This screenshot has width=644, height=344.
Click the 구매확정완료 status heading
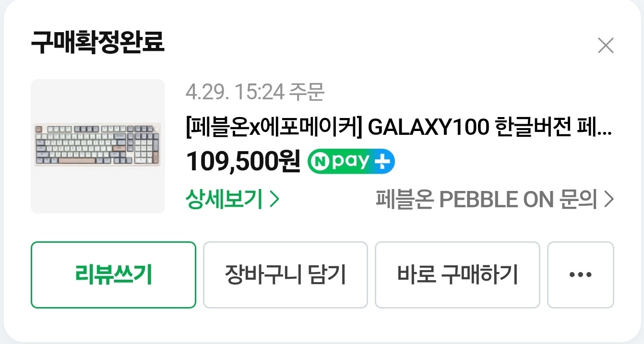coord(97,43)
